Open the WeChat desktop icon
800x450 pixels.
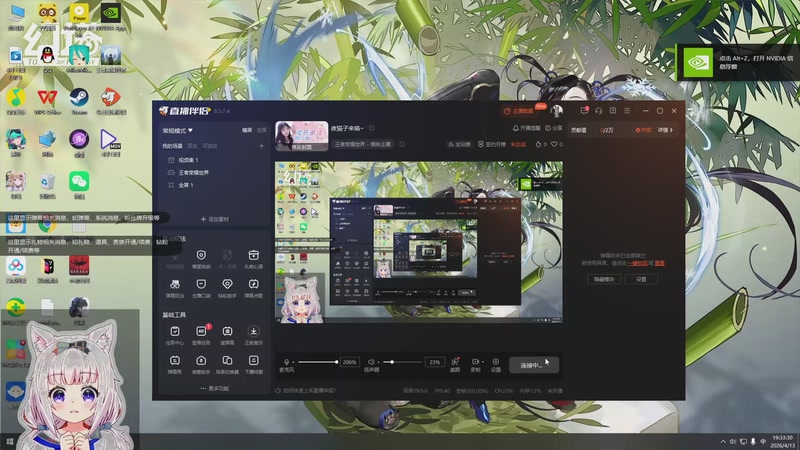(x=79, y=185)
